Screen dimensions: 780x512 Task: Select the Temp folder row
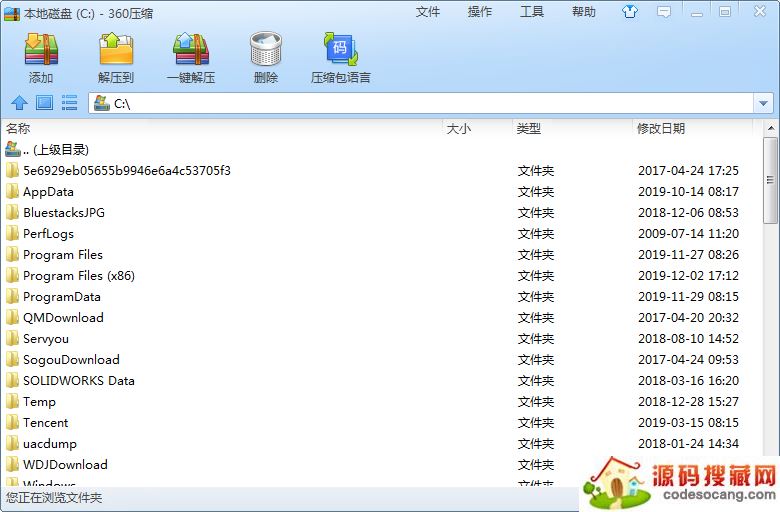pos(381,402)
